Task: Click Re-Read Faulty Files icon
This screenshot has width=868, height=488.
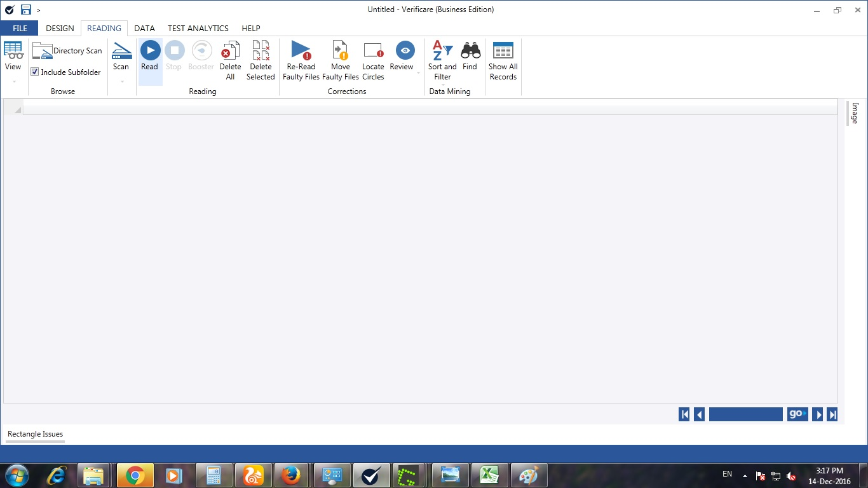Action: (301, 51)
